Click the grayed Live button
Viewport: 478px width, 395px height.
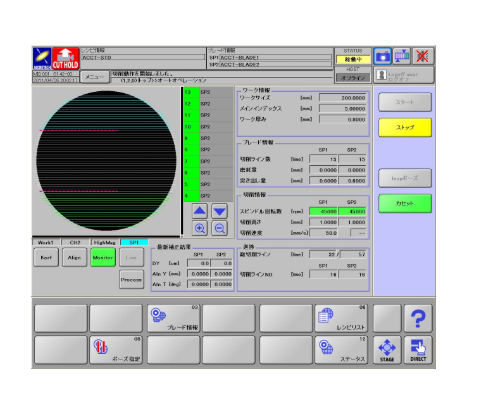131,257
